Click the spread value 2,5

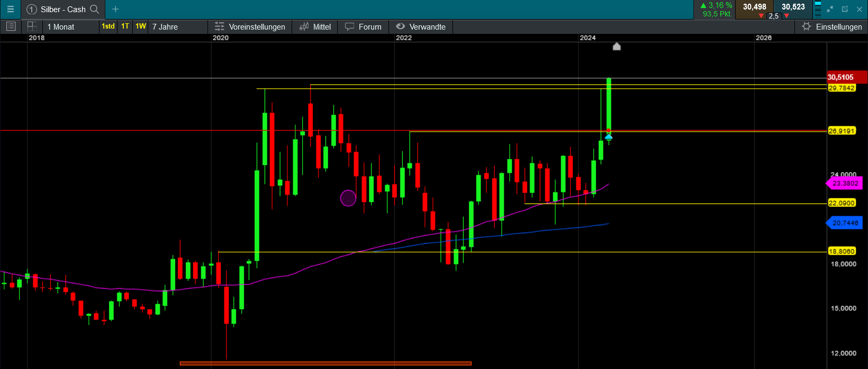[x=774, y=16]
